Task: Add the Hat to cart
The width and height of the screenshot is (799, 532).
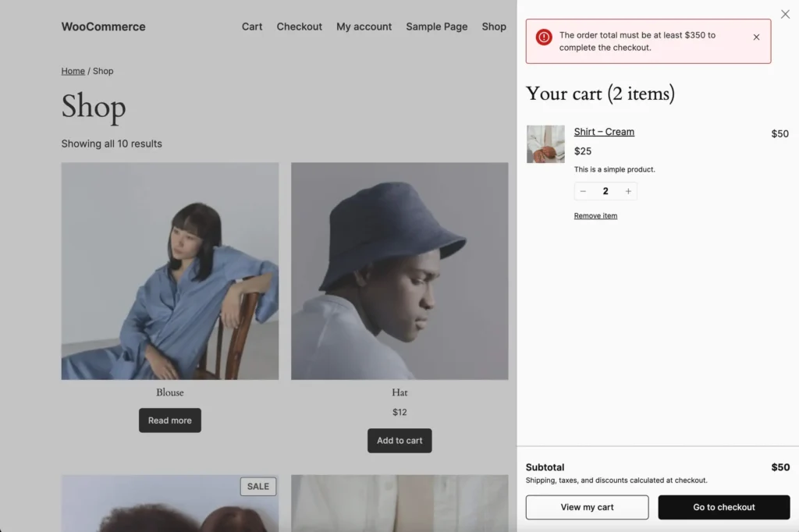Action: [399, 441]
